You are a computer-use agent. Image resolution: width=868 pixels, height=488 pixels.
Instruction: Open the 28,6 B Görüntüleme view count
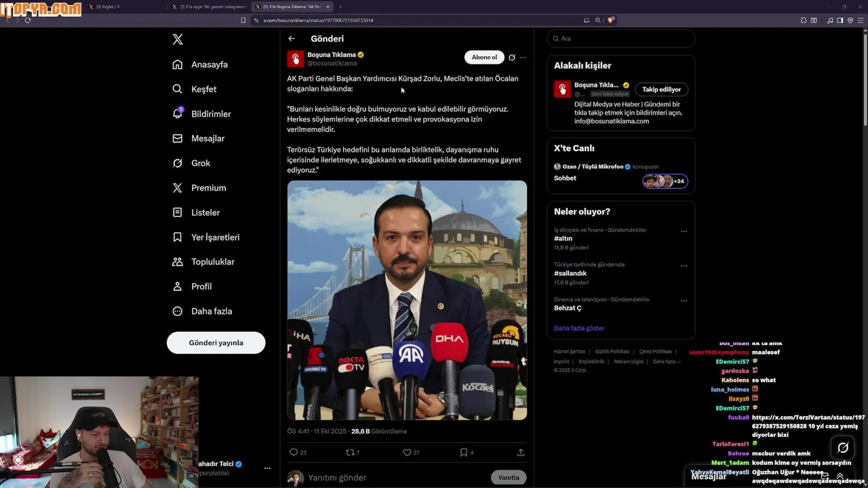[x=379, y=431]
